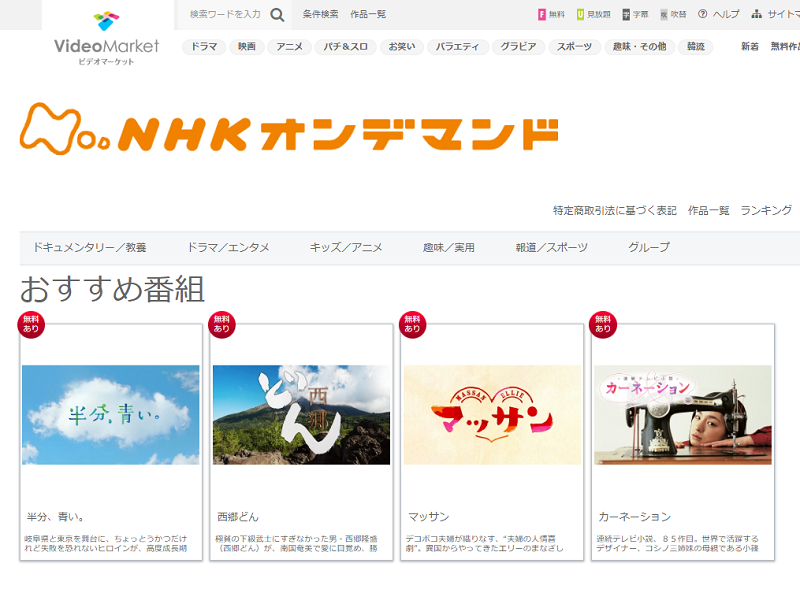The image size is (800, 589).
Task: Select the アニメ genre
Action: coord(289,47)
